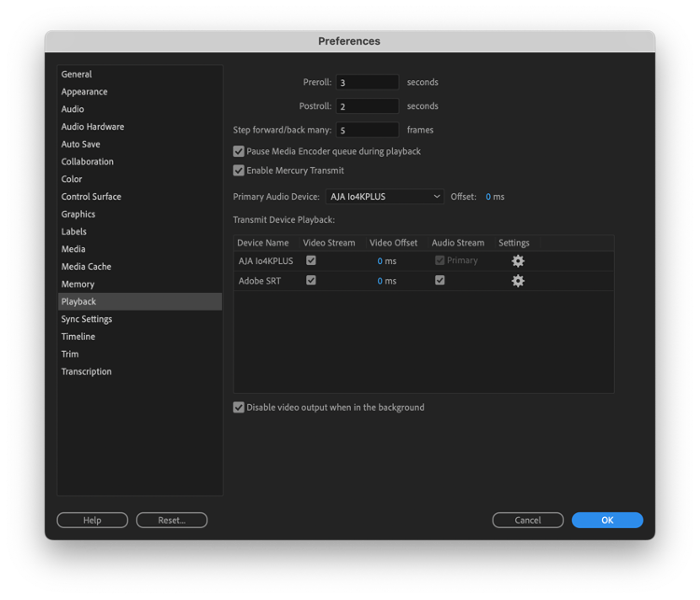Open settings gear for AJA Io4KPLUS device
The image size is (700, 600).
coord(518,261)
